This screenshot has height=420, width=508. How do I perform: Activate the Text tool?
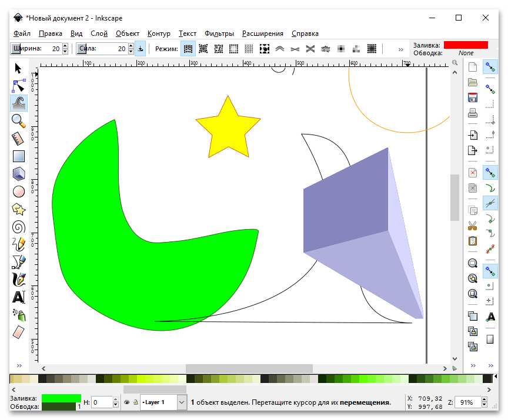coord(19,297)
